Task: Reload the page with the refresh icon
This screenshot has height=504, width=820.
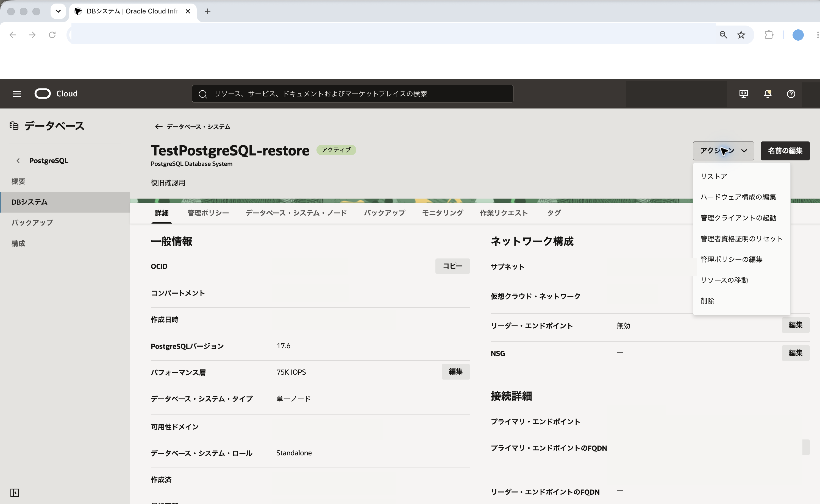Action: [52, 35]
